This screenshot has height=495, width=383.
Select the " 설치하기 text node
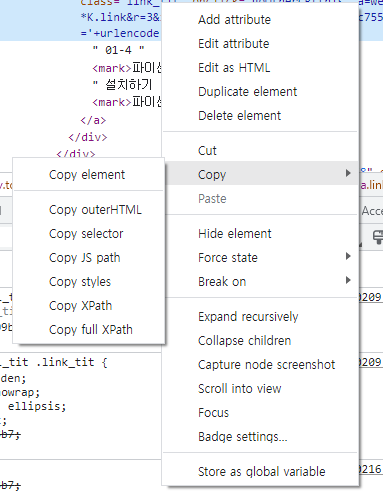[122, 84]
